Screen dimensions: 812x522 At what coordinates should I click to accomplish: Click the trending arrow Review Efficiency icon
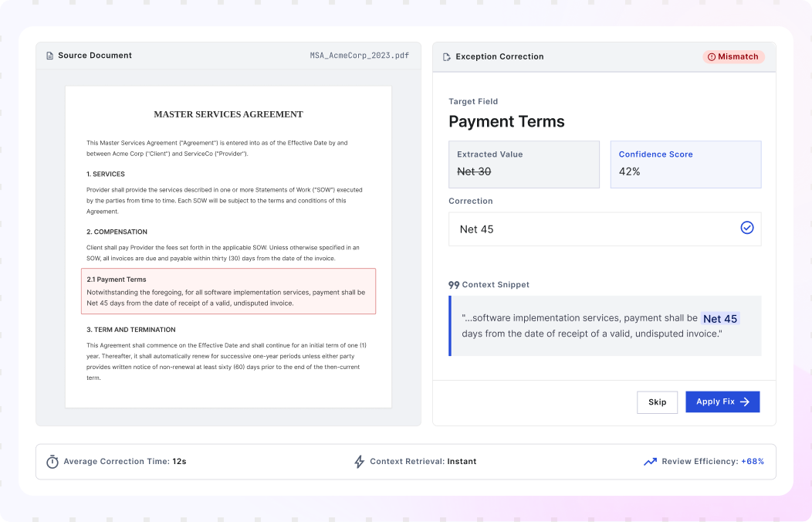coord(650,462)
